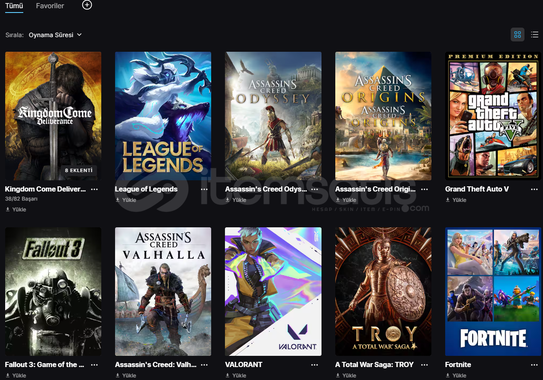The width and height of the screenshot is (543, 380).
Task: Install Grand Theft Auto V via Yükle
Action: click(x=456, y=200)
